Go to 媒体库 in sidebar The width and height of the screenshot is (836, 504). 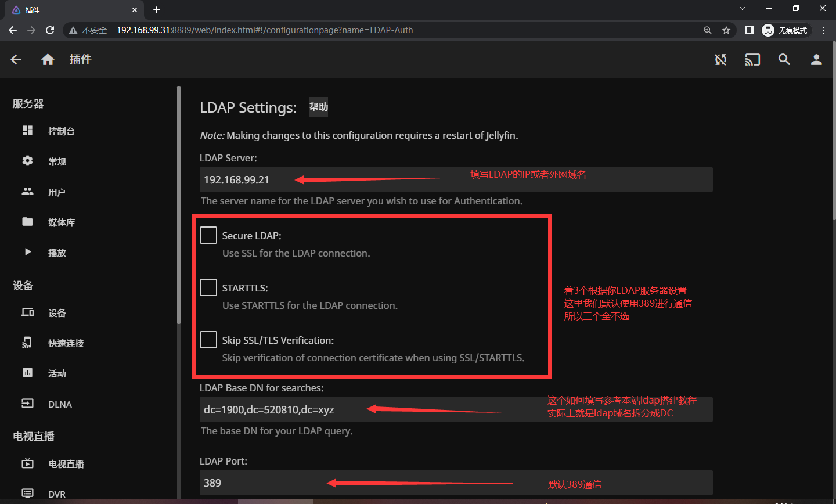(x=61, y=222)
